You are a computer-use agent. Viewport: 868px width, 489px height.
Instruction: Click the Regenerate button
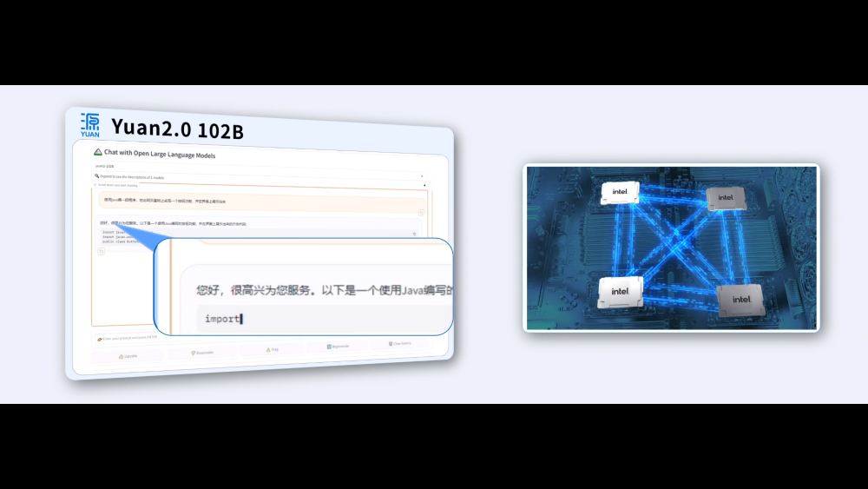click(339, 346)
